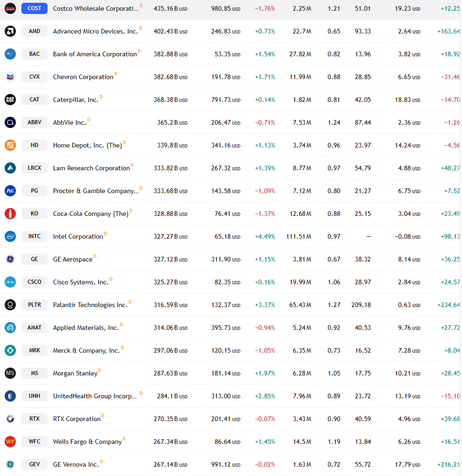Click the Lam Research logo icon

pos(10,168)
